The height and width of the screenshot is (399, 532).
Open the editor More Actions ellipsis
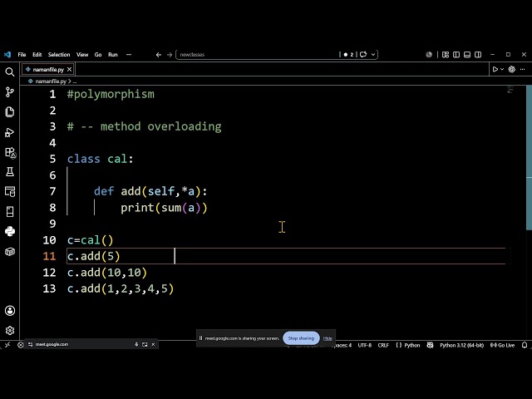click(523, 69)
